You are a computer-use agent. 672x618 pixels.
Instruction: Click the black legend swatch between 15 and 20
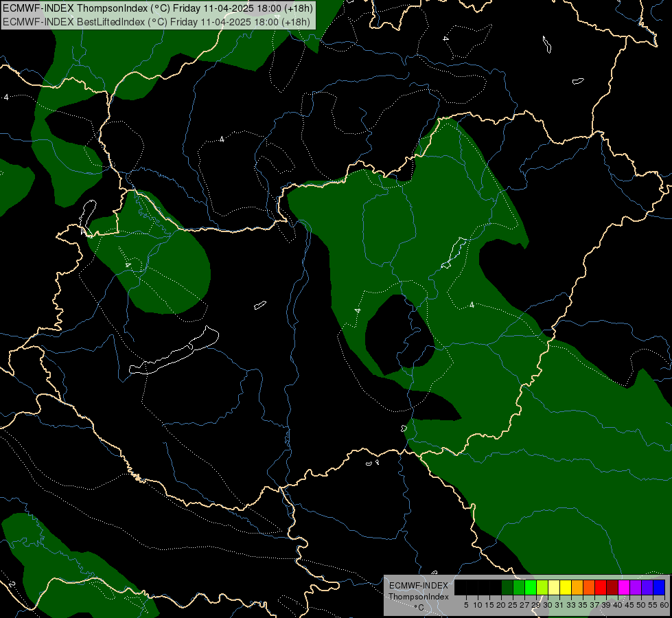click(496, 587)
